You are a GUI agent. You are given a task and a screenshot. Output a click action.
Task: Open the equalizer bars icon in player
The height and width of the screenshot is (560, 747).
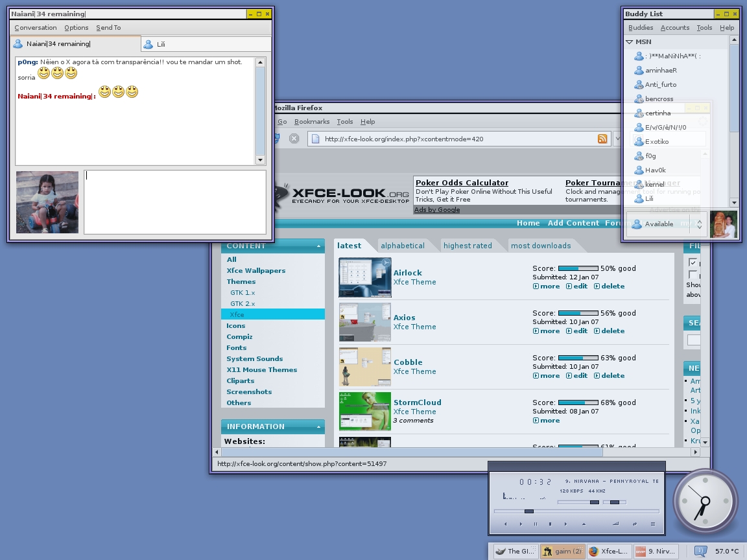(615, 524)
